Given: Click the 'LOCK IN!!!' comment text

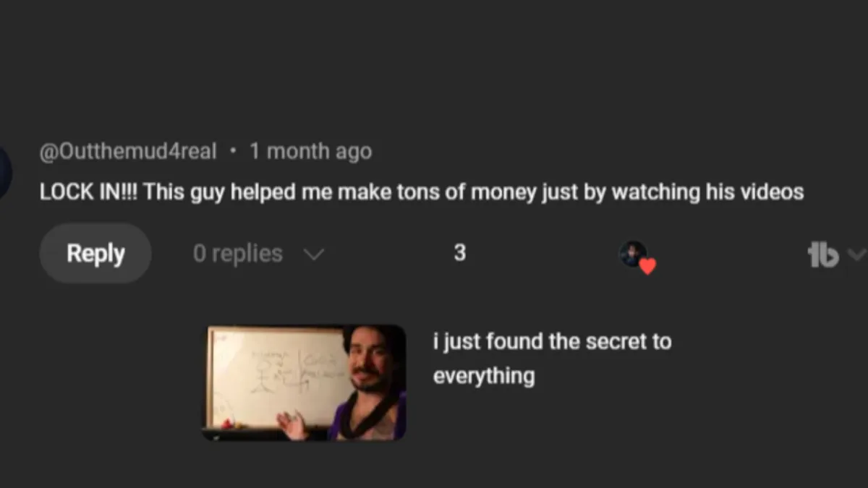Looking at the screenshot, I should (90, 192).
